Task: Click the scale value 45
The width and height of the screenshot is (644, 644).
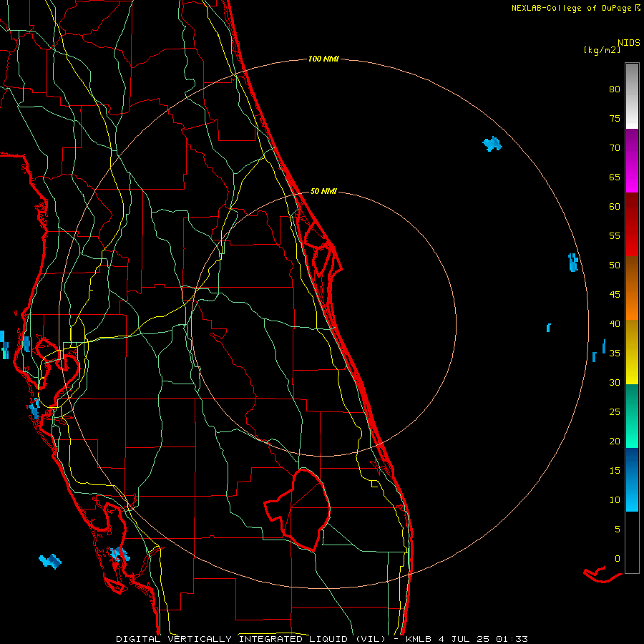Action: 615,295
